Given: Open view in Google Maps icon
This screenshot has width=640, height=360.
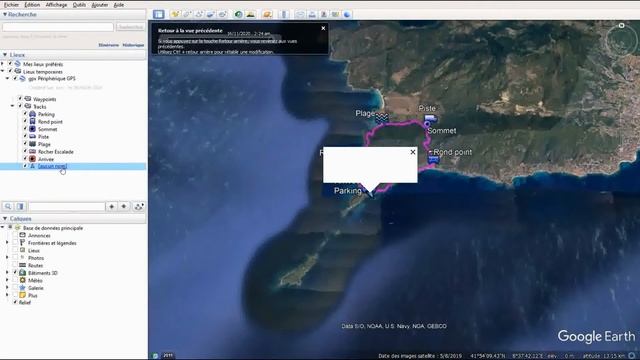Looking at the screenshot, I should click(336, 14).
